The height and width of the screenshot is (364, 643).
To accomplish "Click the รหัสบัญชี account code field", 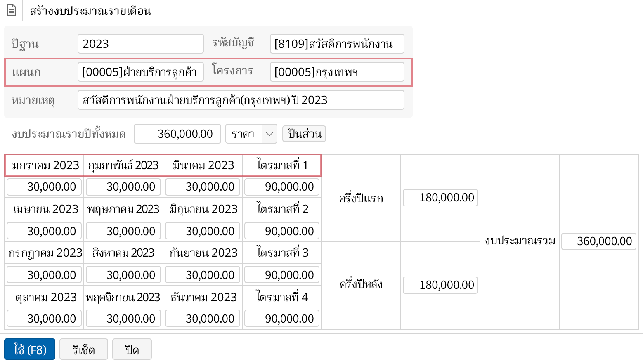I will click(337, 44).
